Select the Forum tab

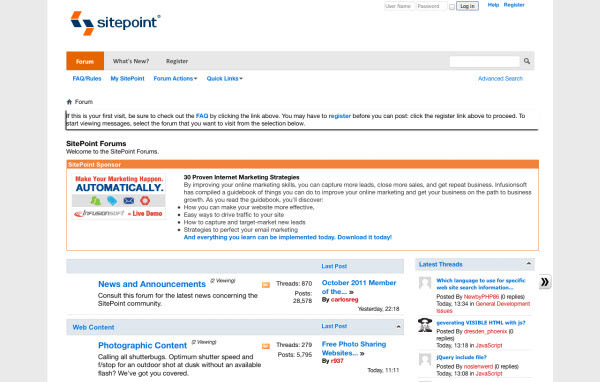[85, 61]
